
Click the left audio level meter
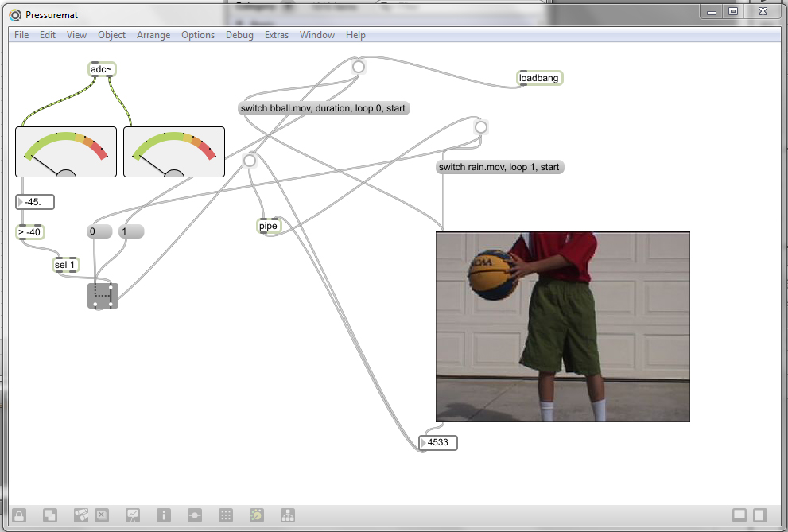tap(66, 151)
